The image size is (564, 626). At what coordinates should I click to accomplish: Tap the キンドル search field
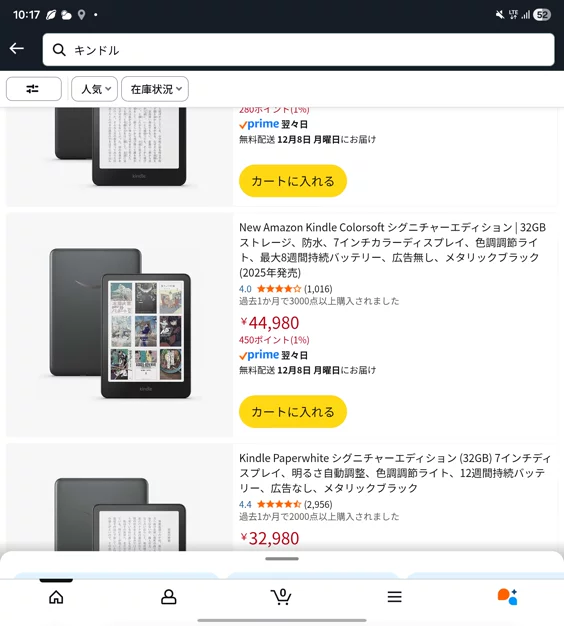click(x=299, y=50)
